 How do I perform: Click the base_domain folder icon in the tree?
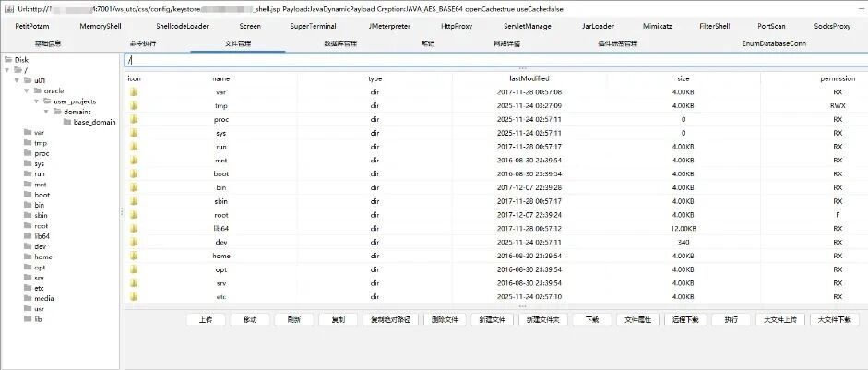point(67,122)
